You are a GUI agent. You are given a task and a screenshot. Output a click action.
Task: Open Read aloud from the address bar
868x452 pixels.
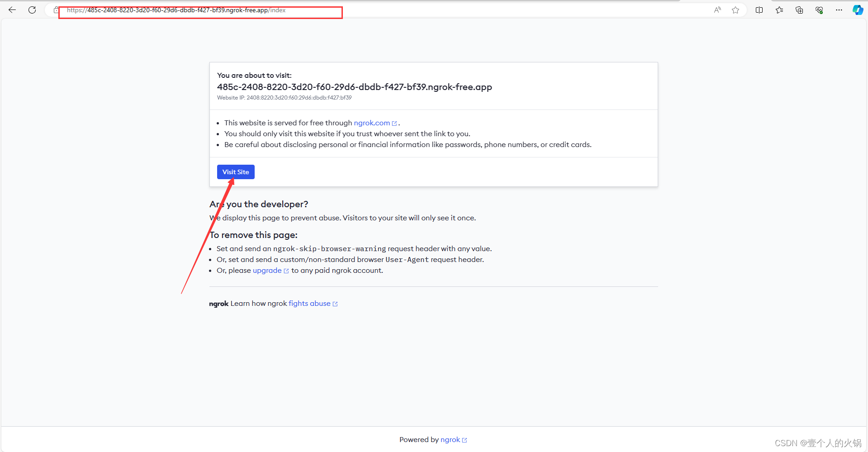pyautogui.click(x=717, y=10)
